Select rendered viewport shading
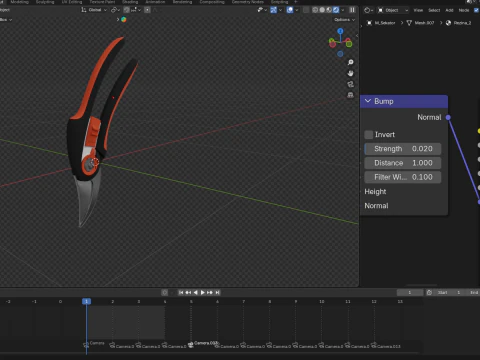This screenshot has width=480, height=360. click(x=336, y=10)
